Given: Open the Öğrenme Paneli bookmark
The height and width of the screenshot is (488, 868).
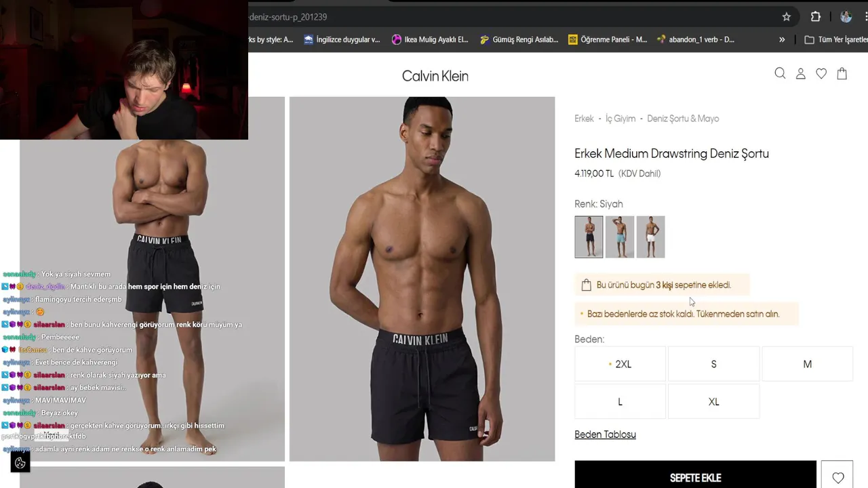Looking at the screenshot, I should point(608,39).
